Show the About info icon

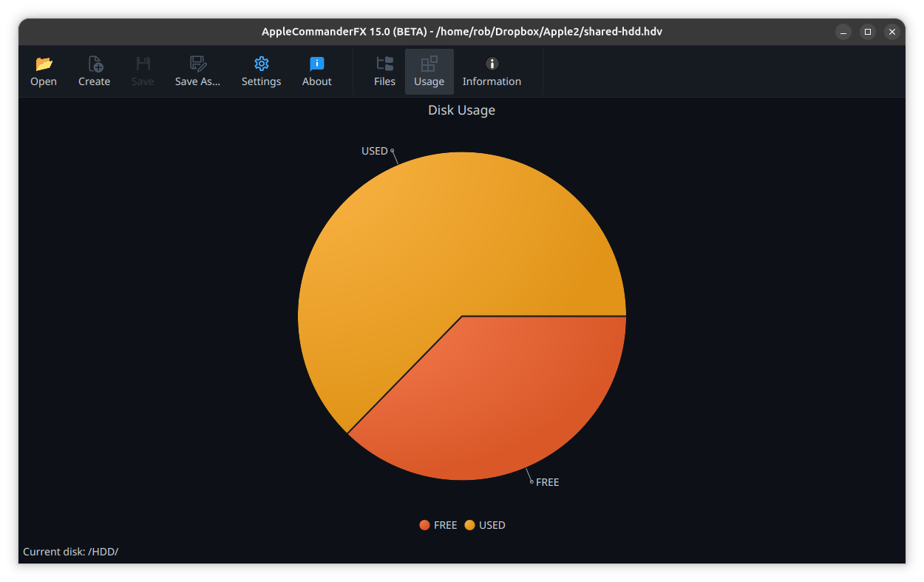tap(317, 64)
